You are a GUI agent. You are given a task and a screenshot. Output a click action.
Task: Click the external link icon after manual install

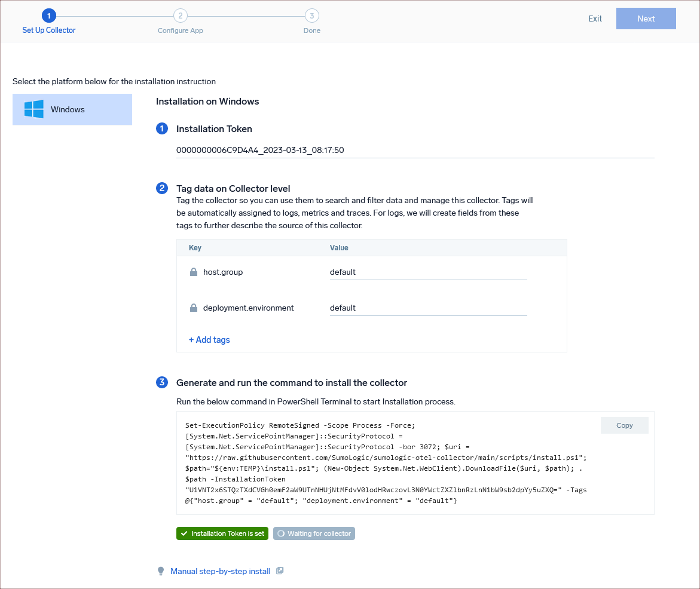280,571
